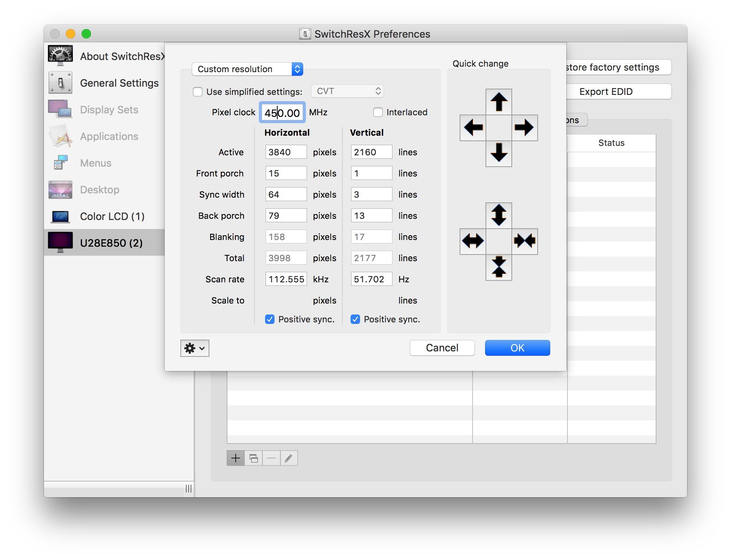Screen dimensions: 731x560
Task: Click the shrink-vertically inward arrows icon
Action: [499, 267]
